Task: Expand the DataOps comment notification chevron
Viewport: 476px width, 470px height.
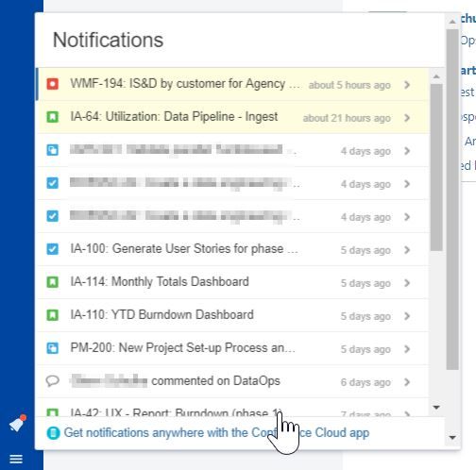Action: coord(407,382)
